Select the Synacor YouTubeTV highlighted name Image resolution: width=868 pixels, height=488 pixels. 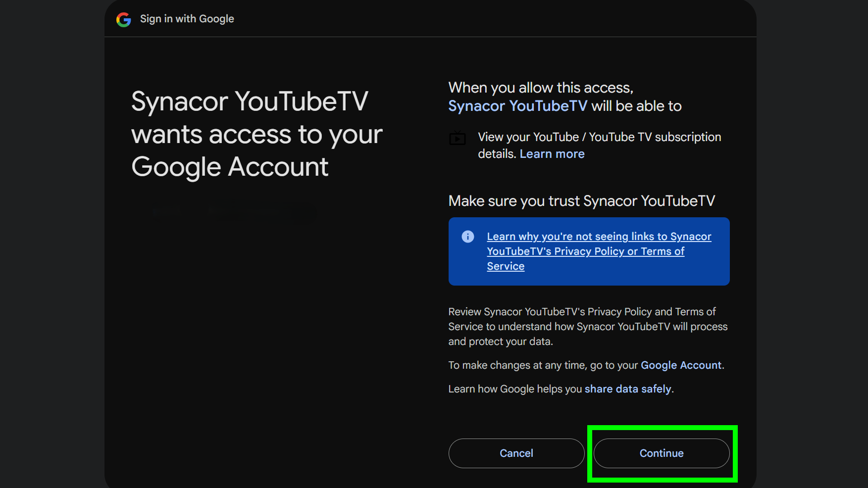tap(517, 106)
